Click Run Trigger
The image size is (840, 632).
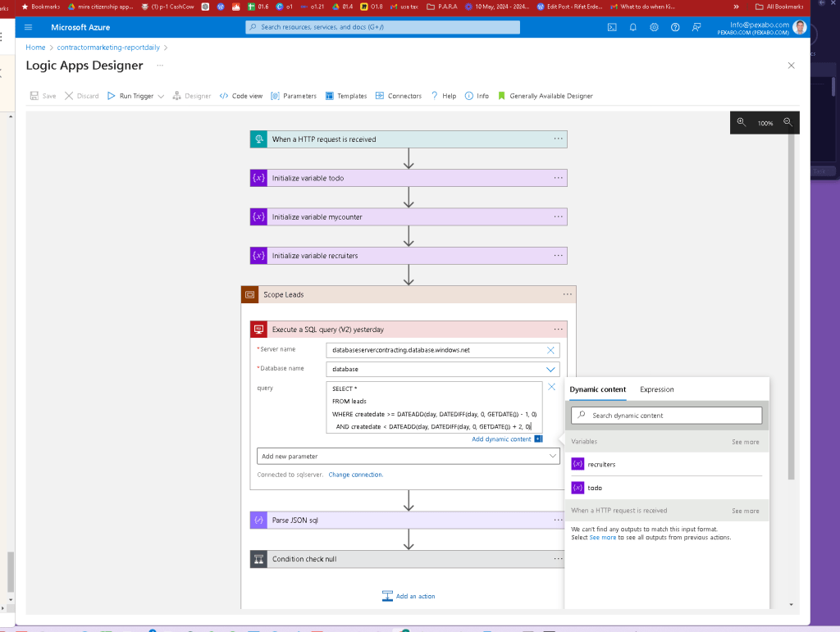(x=130, y=96)
